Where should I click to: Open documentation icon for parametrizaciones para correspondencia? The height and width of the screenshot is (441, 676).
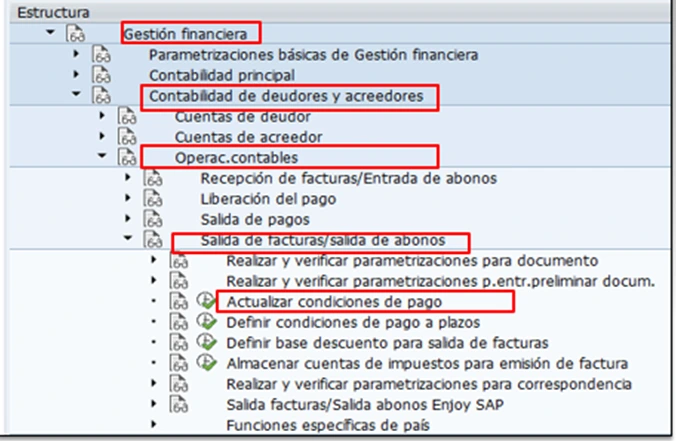(178, 384)
